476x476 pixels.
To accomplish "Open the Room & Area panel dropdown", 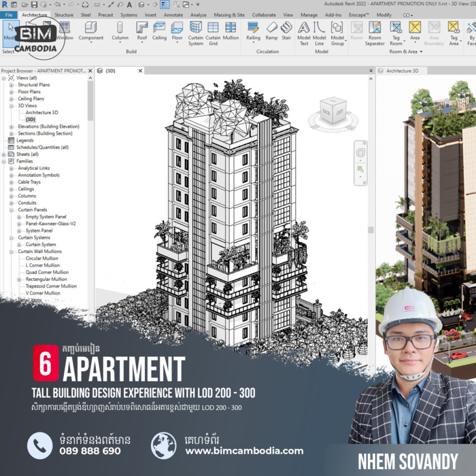I will coord(421,52).
